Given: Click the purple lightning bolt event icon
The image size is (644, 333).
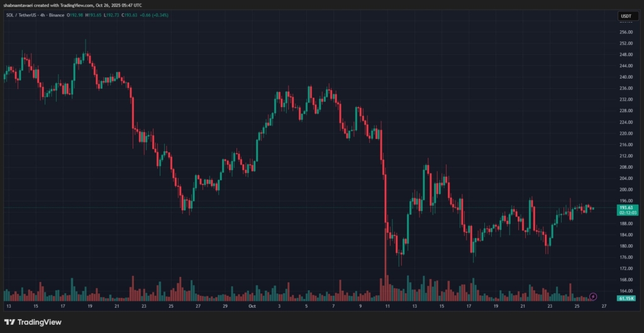Looking at the screenshot, I should [x=592, y=296].
